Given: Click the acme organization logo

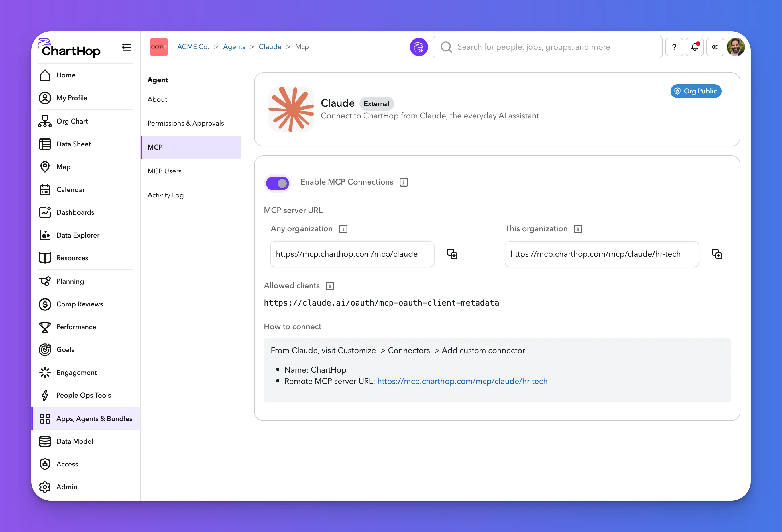Looking at the screenshot, I should click(x=159, y=47).
